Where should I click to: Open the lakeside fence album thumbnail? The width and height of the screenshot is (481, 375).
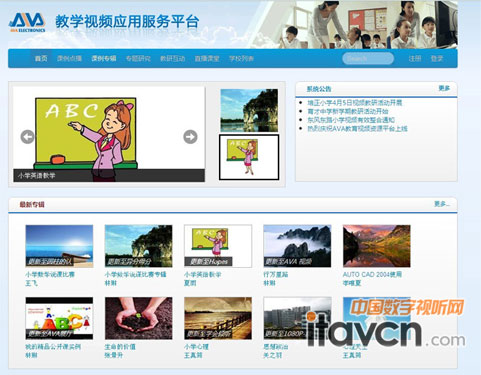point(218,318)
